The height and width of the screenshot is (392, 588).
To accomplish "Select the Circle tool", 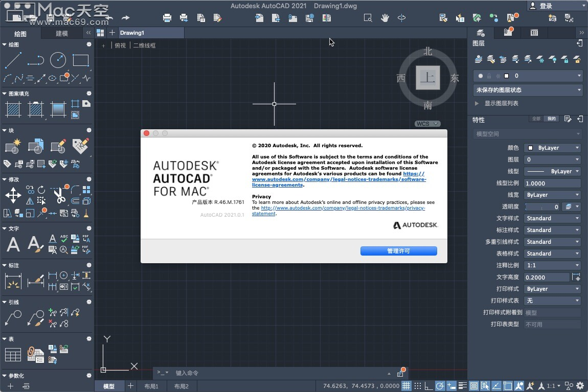I will tap(58, 60).
